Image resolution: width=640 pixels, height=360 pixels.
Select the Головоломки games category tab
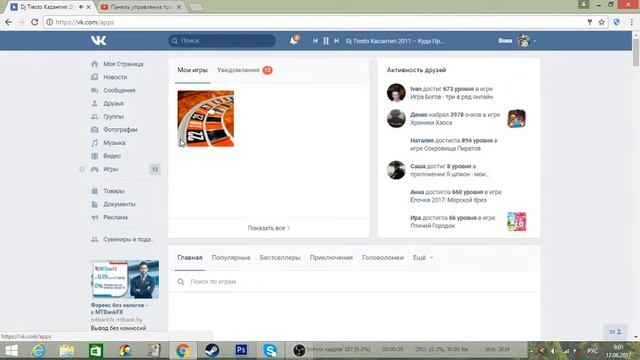click(x=383, y=258)
